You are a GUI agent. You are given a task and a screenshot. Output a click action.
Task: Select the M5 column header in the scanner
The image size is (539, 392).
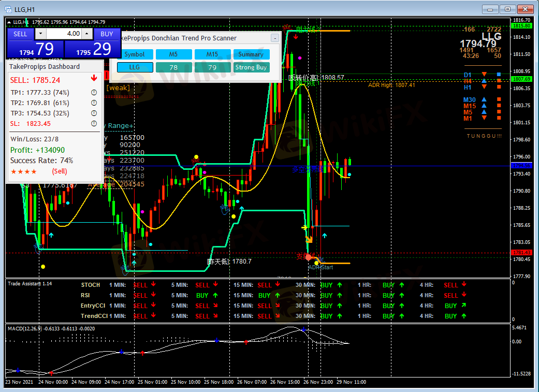click(173, 54)
